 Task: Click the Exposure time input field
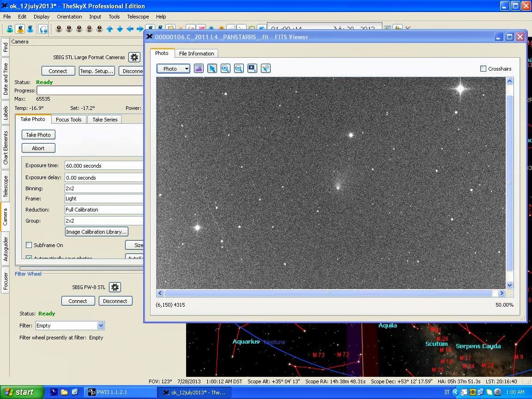[x=103, y=166]
